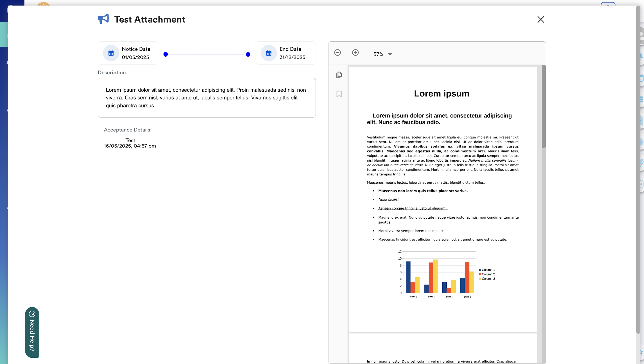Open the page thumbnails panel icon

[339, 75]
